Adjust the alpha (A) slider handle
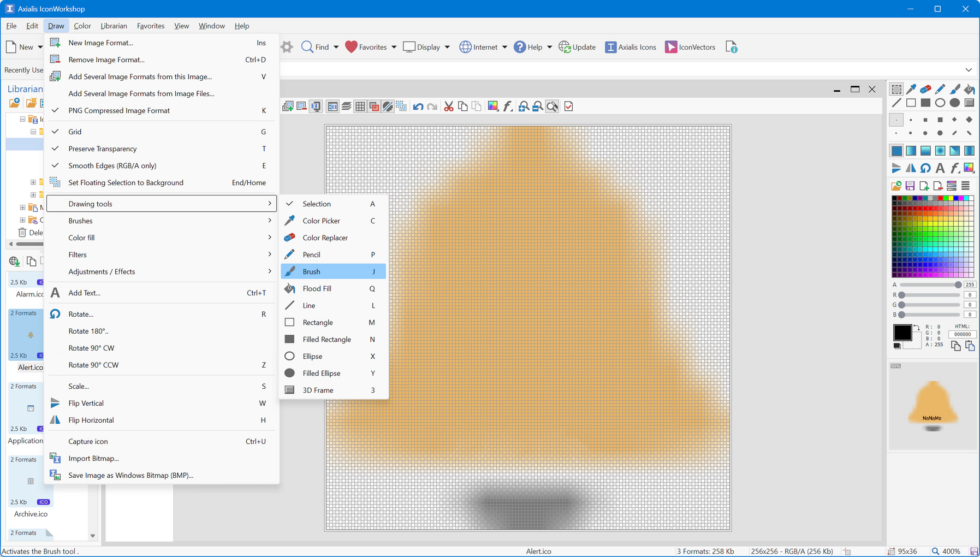 click(x=958, y=285)
